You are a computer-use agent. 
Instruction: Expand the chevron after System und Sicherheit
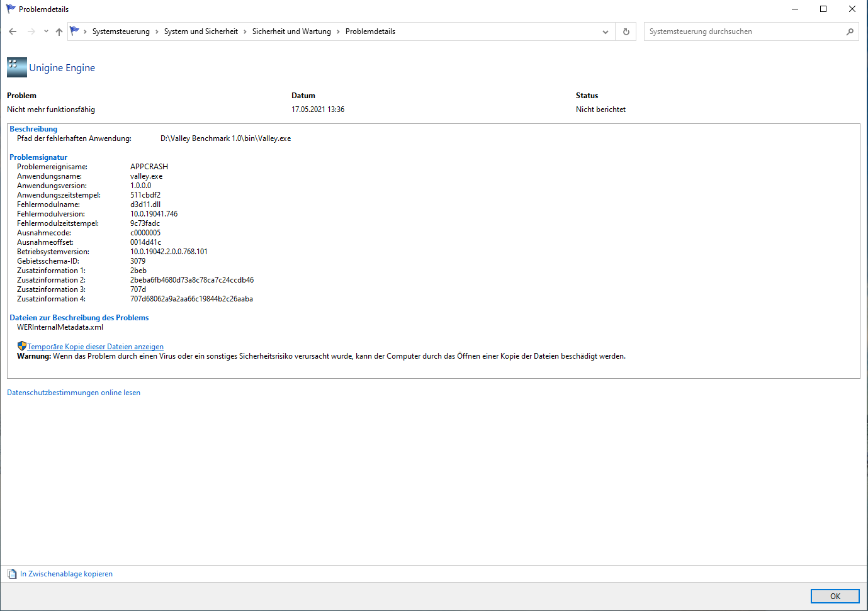[245, 31]
